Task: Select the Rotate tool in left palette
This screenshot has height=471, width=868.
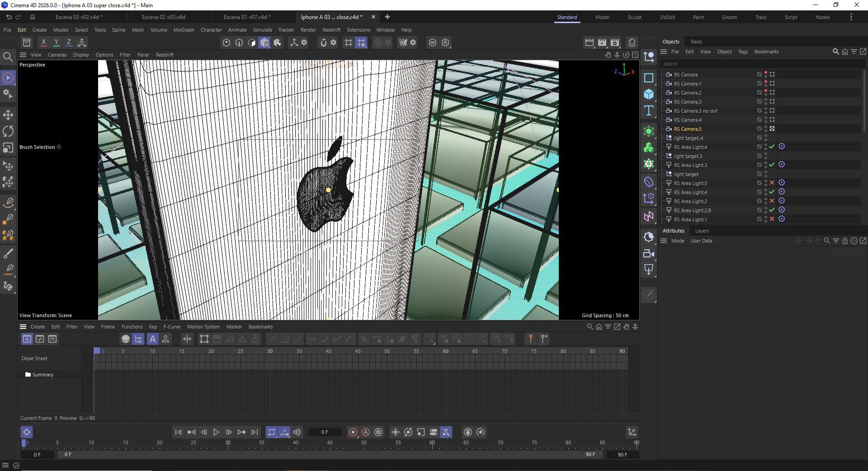Action: click(8, 131)
